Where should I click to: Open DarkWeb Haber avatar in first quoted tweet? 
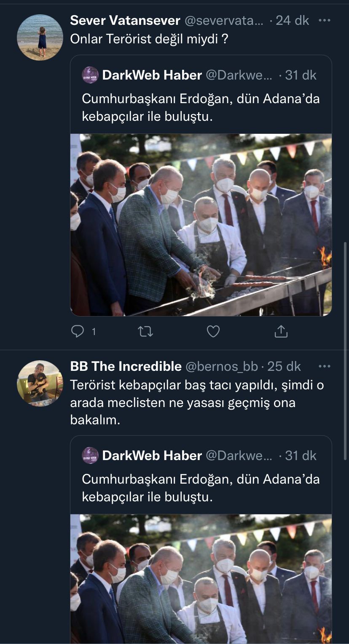coord(90,75)
